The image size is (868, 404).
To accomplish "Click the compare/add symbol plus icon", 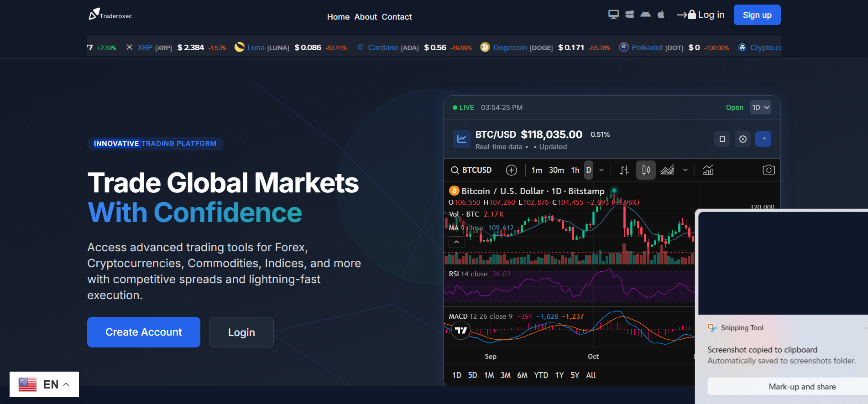I will (512, 170).
